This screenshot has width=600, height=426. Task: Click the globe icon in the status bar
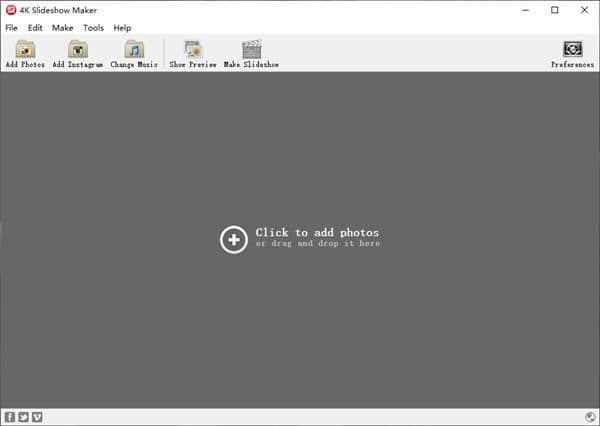pyautogui.click(x=590, y=417)
